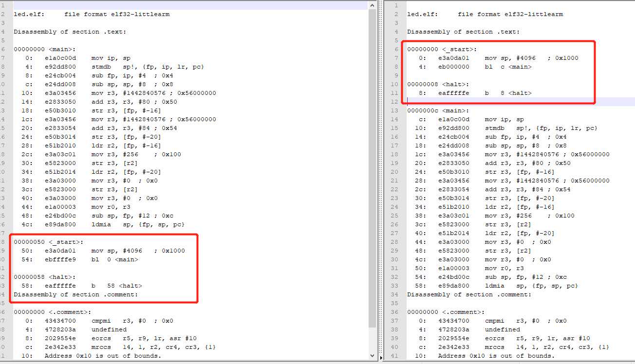The height and width of the screenshot is (364, 635).
Task: Select '00000050 <_start>:' label in left pane
Action: (48, 242)
